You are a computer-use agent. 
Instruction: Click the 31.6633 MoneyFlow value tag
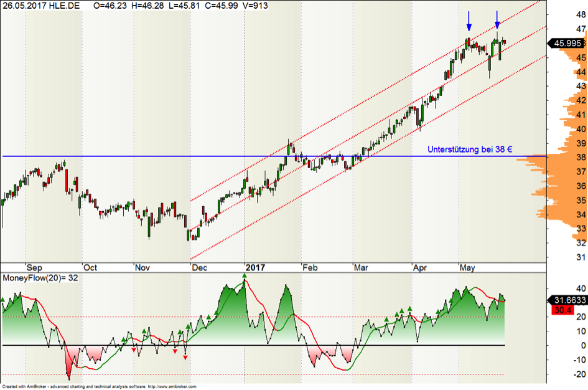pyautogui.click(x=567, y=300)
